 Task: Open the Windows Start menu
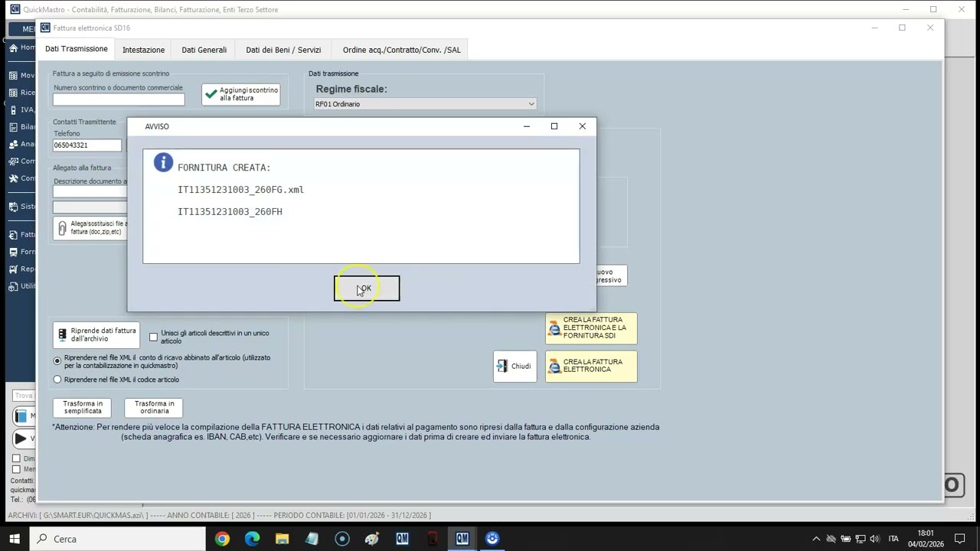pyautogui.click(x=15, y=539)
